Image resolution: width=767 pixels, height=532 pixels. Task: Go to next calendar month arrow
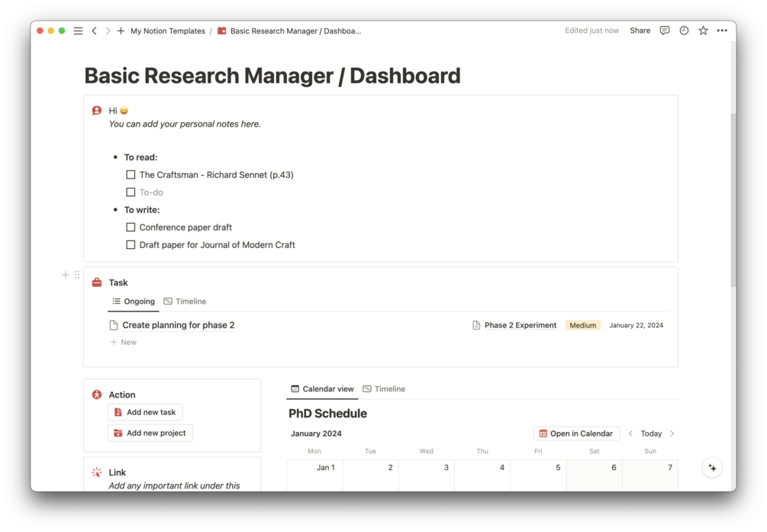(672, 434)
